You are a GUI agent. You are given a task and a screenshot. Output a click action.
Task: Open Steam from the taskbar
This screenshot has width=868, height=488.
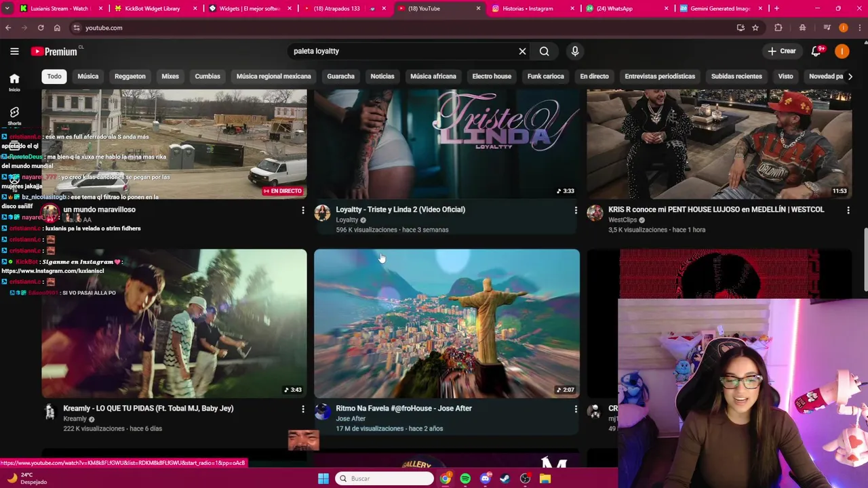coord(505,479)
